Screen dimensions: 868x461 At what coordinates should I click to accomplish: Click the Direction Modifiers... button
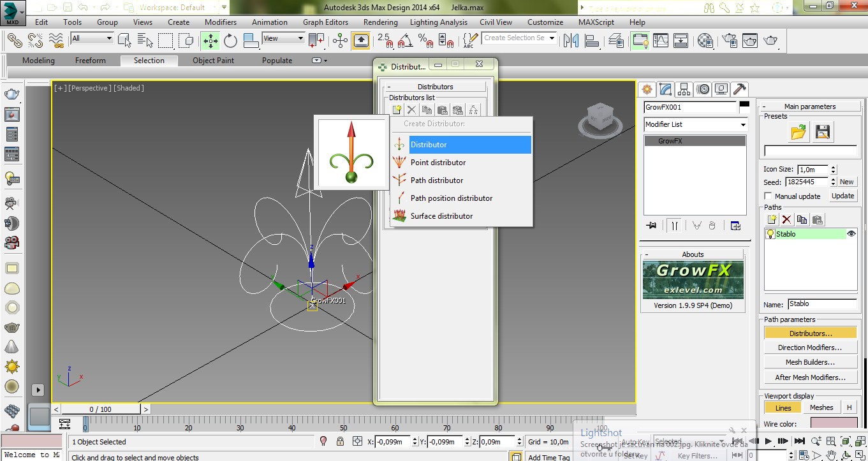coord(811,348)
